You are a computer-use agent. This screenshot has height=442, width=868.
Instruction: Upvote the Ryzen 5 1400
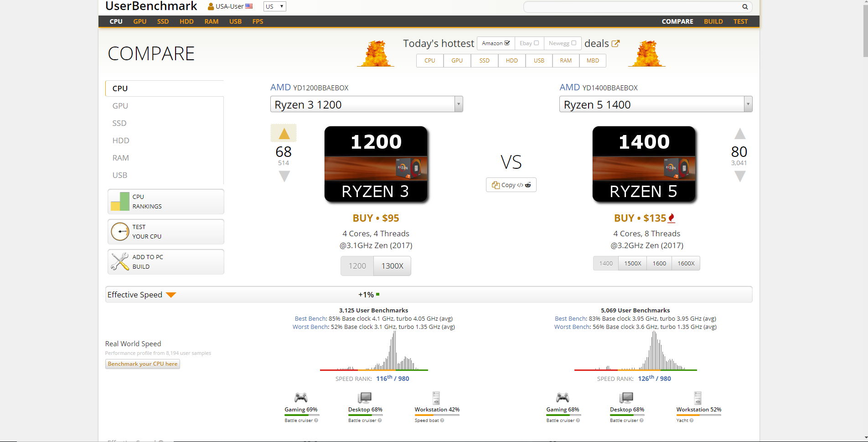(740, 134)
